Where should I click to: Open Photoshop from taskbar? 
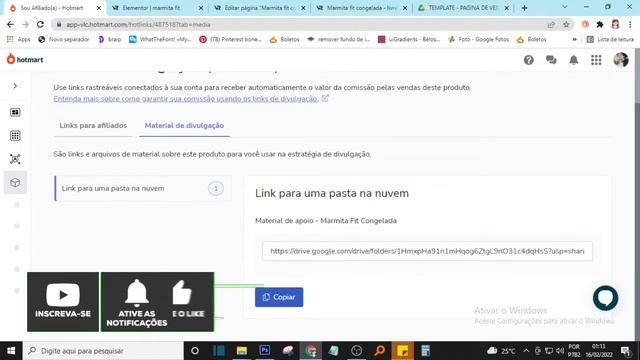pos(264,351)
